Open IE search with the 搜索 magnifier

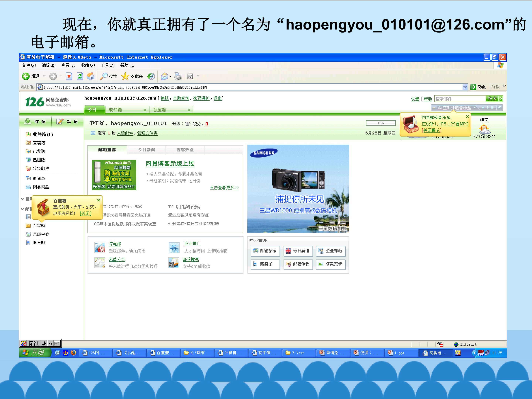point(108,76)
